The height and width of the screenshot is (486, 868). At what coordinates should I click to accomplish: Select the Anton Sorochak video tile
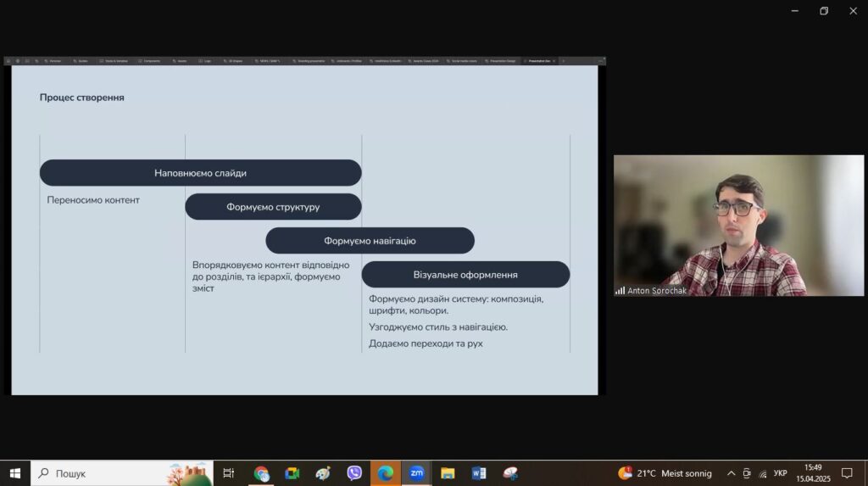(738, 226)
